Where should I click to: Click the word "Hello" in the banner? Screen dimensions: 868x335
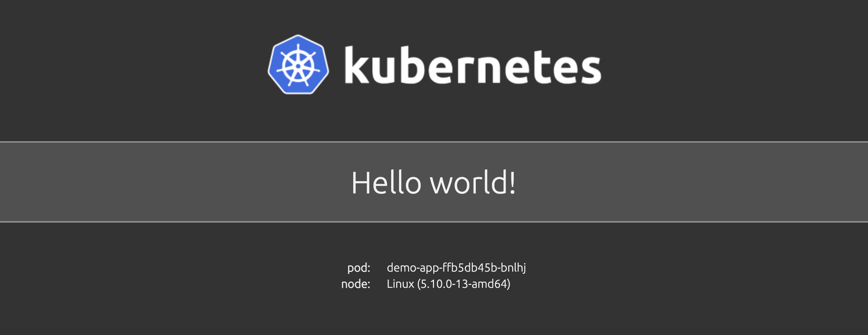386,183
